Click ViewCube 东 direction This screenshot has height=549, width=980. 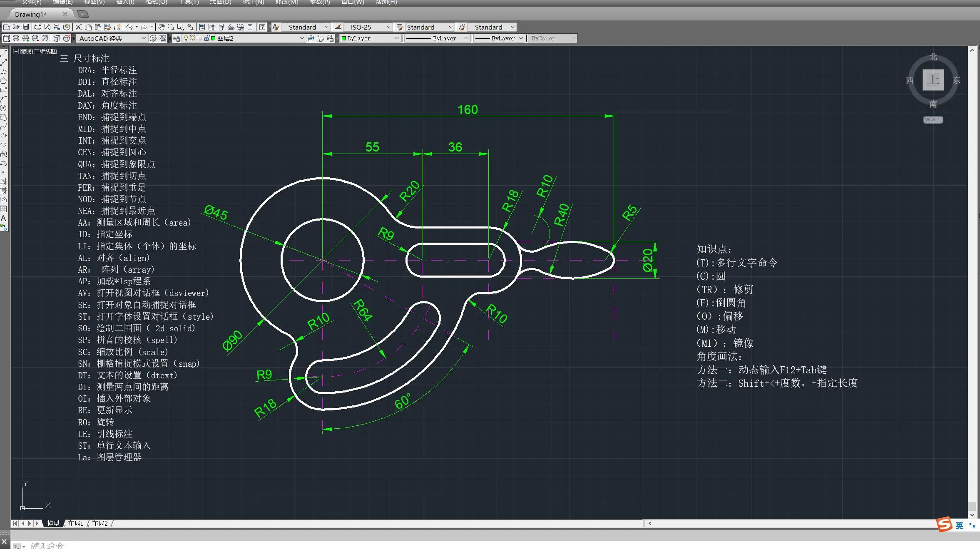click(957, 80)
